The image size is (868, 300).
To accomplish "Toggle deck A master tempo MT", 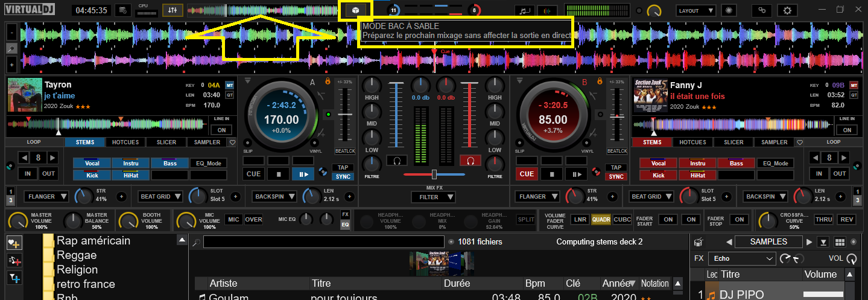I will point(229,85).
